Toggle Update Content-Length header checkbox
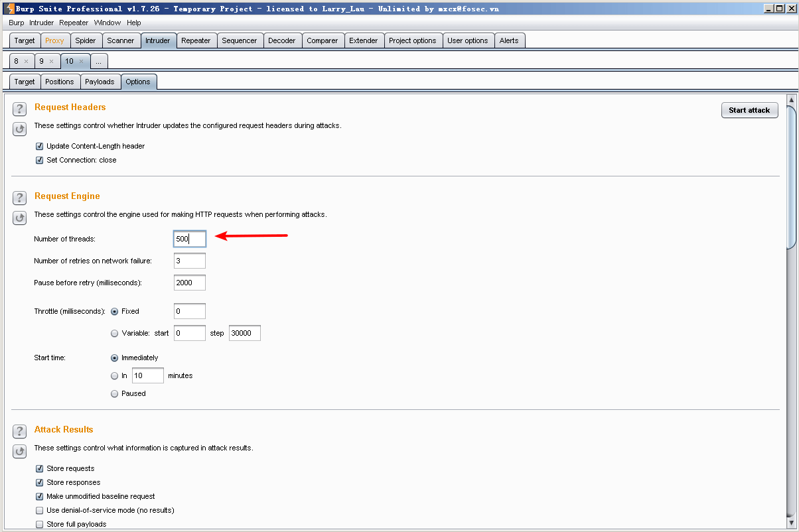The width and height of the screenshot is (799, 532). point(39,146)
